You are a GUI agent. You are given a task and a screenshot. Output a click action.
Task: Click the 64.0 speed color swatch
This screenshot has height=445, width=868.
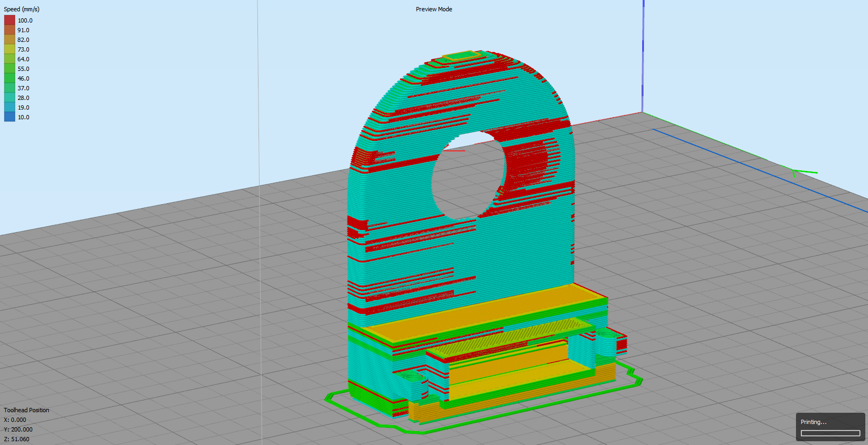10,59
